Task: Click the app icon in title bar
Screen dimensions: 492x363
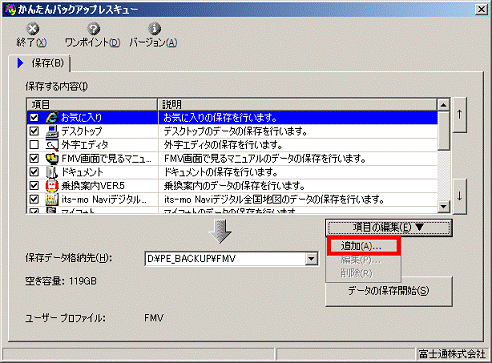Action: point(9,9)
